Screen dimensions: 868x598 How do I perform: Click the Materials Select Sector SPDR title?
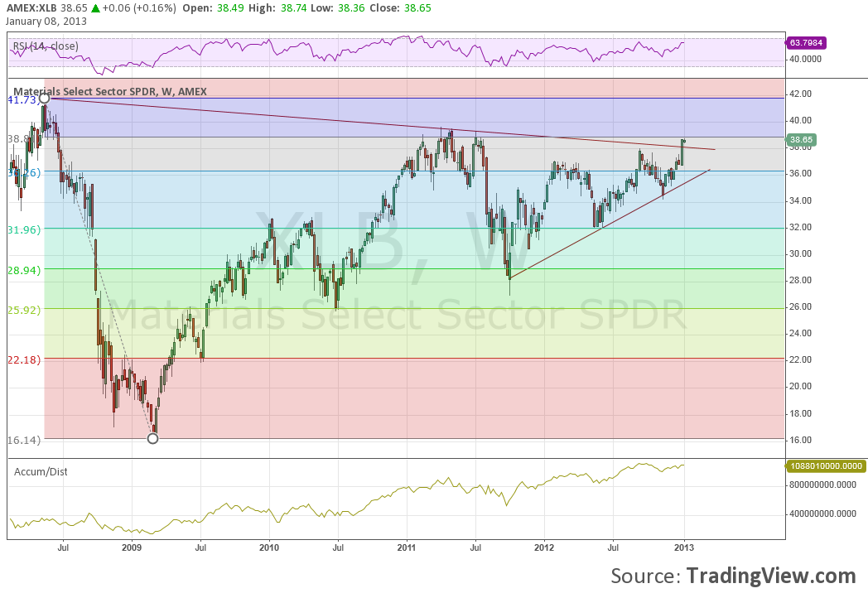coord(109,91)
